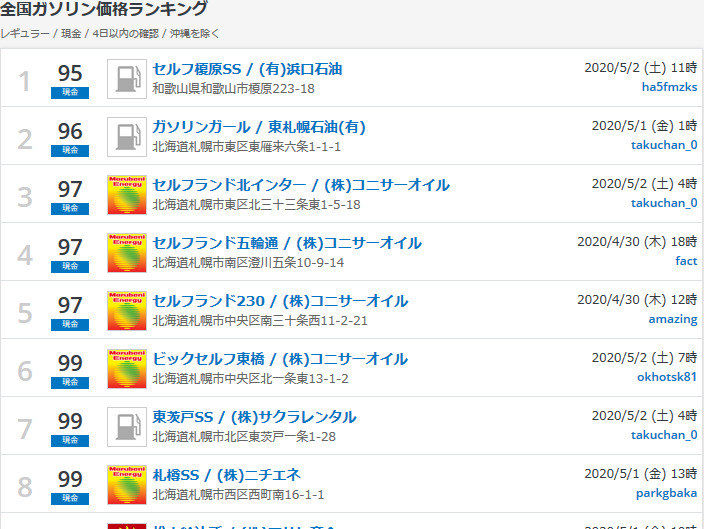The height and width of the screenshot is (529, 704).
Task: Click the 現金 badge in rank 6 row
Action: click(70, 382)
